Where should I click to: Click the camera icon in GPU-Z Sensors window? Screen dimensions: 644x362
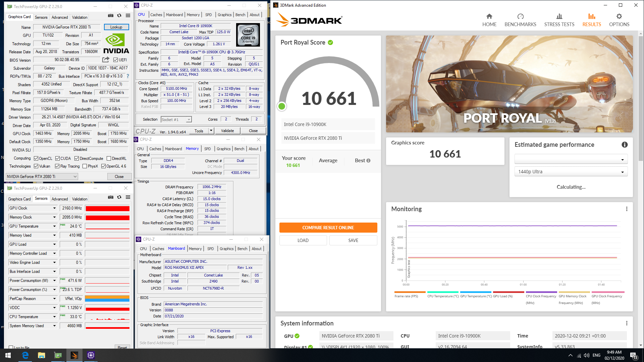[110, 197]
